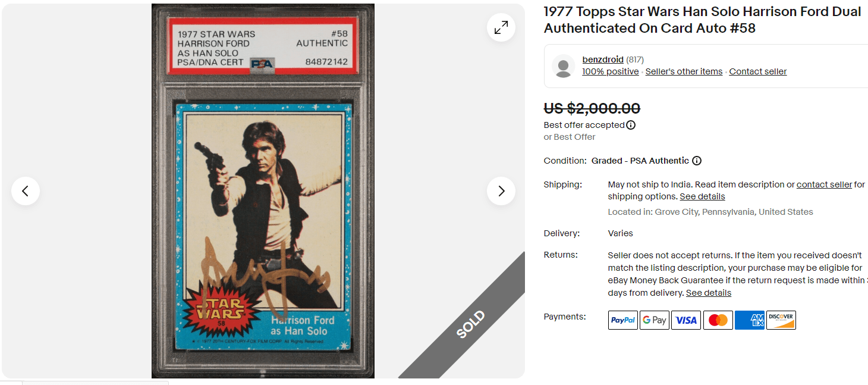This screenshot has width=868, height=385.
Task: Advance to the next product photo
Action: 501,190
